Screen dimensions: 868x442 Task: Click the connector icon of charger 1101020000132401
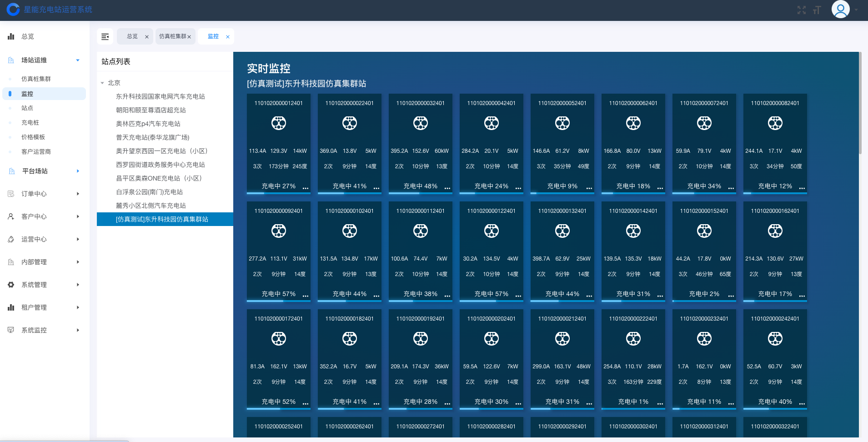(x=562, y=231)
